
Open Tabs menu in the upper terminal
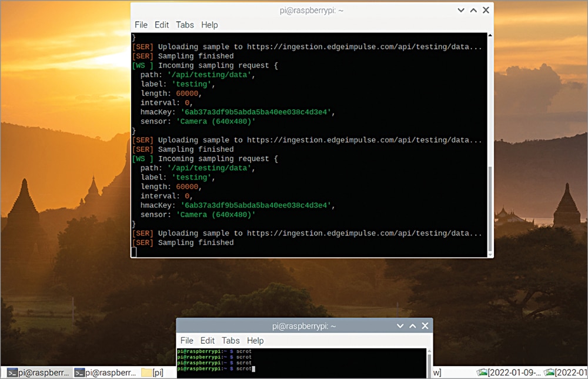(185, 25)
